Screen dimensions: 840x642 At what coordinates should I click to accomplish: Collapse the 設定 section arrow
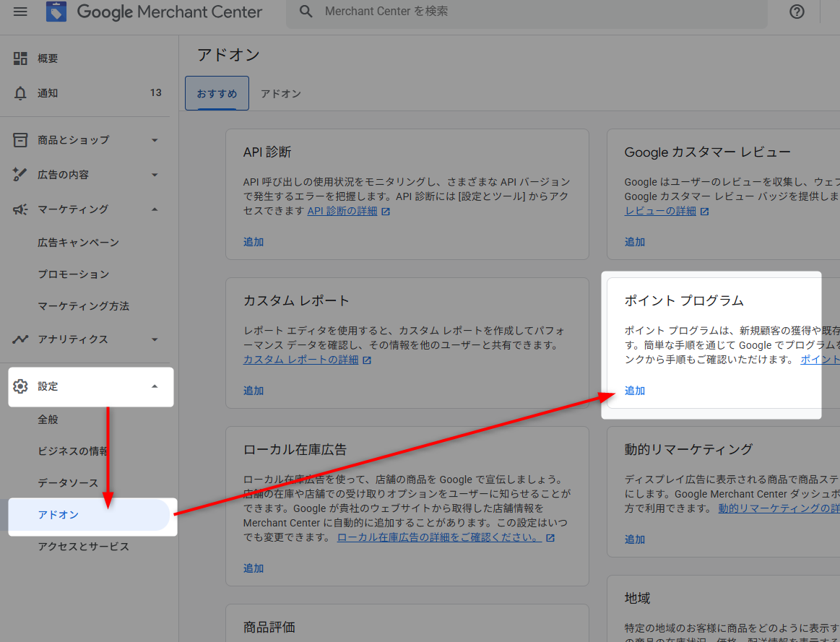(155, 386)
